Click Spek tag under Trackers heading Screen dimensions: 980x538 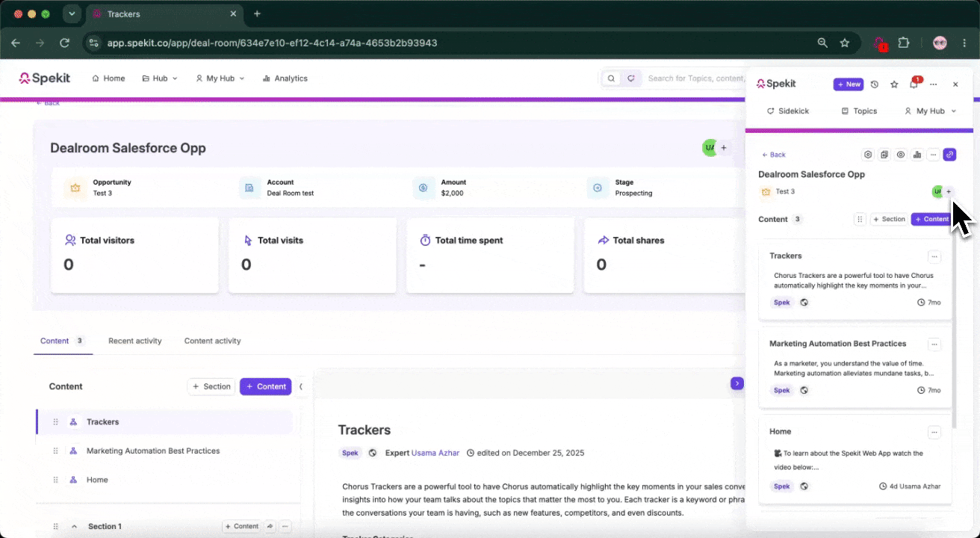click(350, 453)
